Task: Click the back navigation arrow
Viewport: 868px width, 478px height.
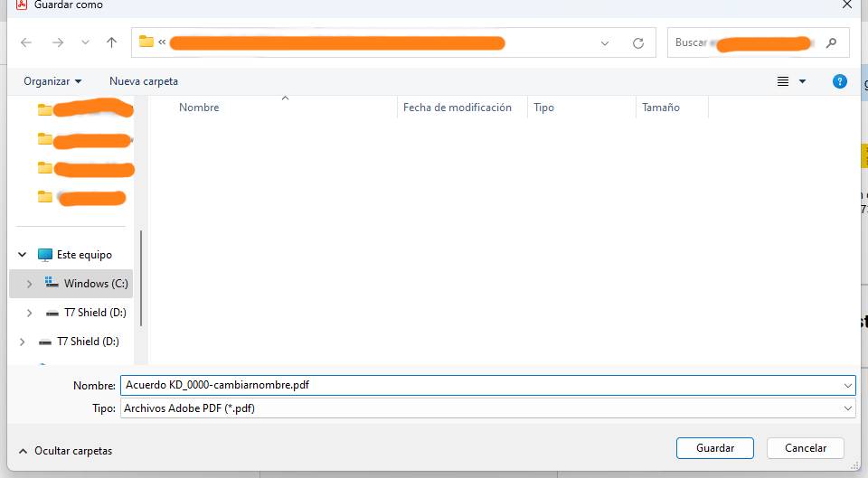Action: (x=26, y=42)
